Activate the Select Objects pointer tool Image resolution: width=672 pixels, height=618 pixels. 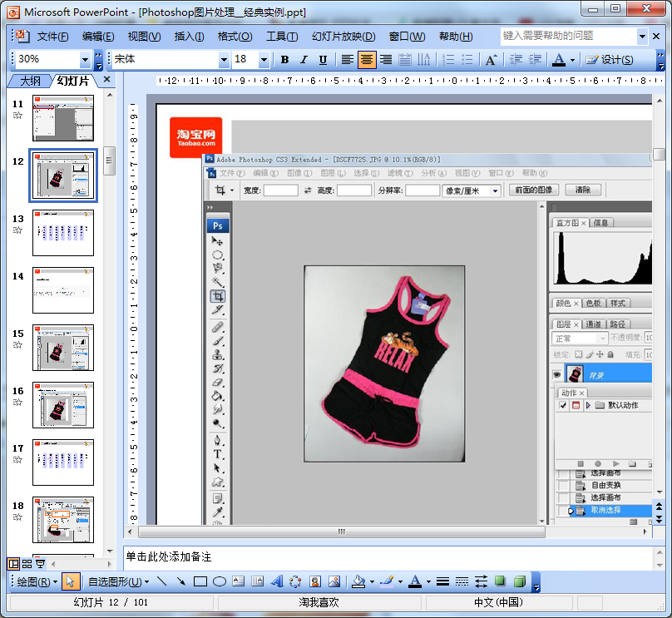pyautogui.click(x=71, y=581)
